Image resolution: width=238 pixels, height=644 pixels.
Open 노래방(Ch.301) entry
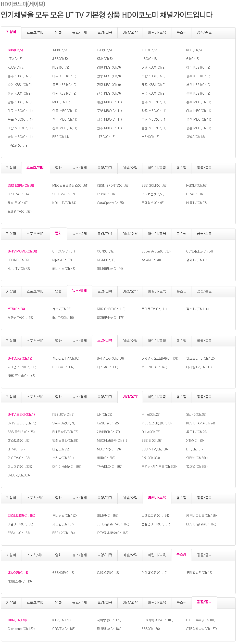point(63,458)
